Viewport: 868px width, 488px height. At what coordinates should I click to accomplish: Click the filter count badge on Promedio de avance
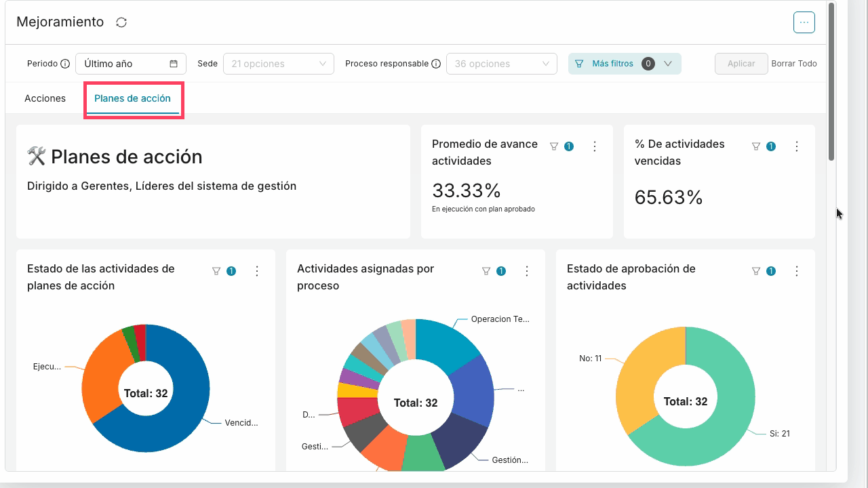tap(569, 146)
